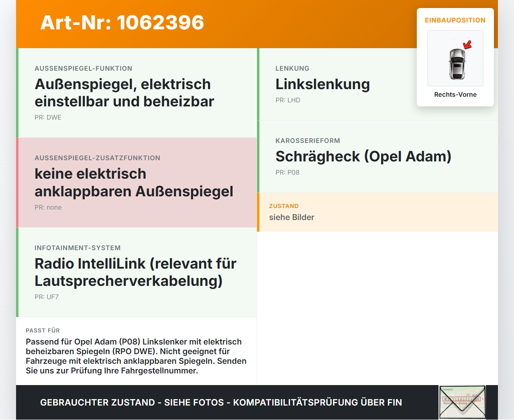Click the 'PR: UF7' code
514x420 pixels.
(x=47, y=297)
